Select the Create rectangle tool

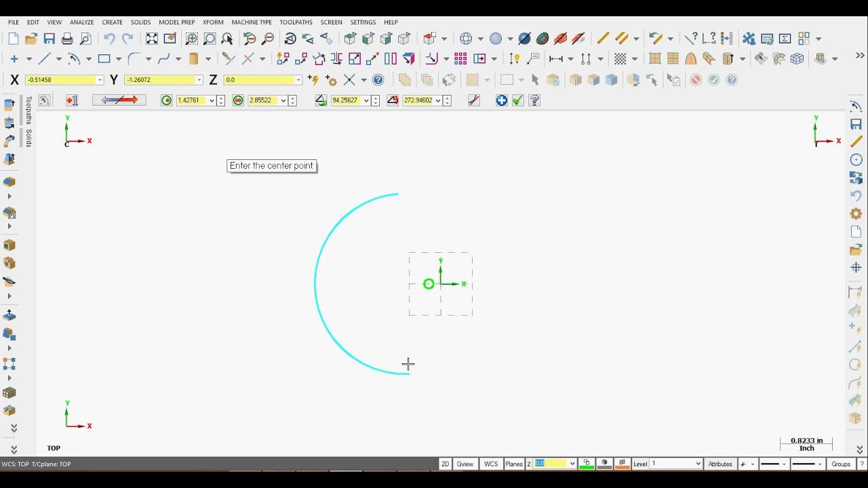[104, 59]
